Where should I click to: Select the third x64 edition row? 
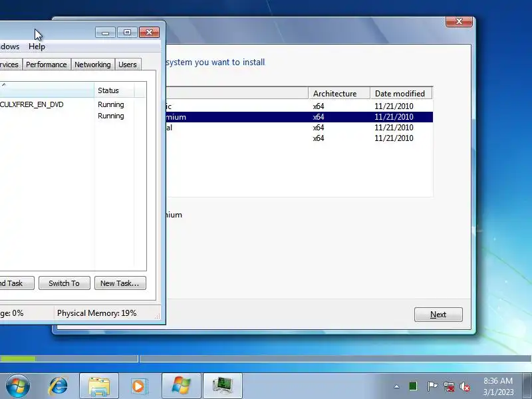(299, 128)
